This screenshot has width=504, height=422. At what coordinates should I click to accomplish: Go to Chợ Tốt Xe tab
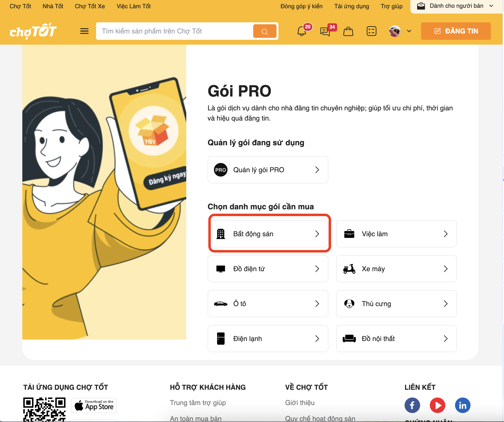90,6
